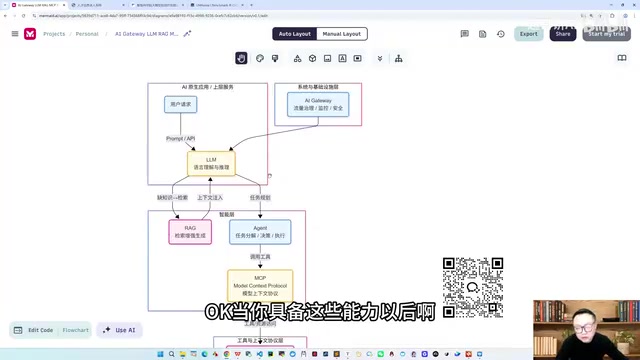
Task: Open Windows Start menu
Action: coord(160,354)
